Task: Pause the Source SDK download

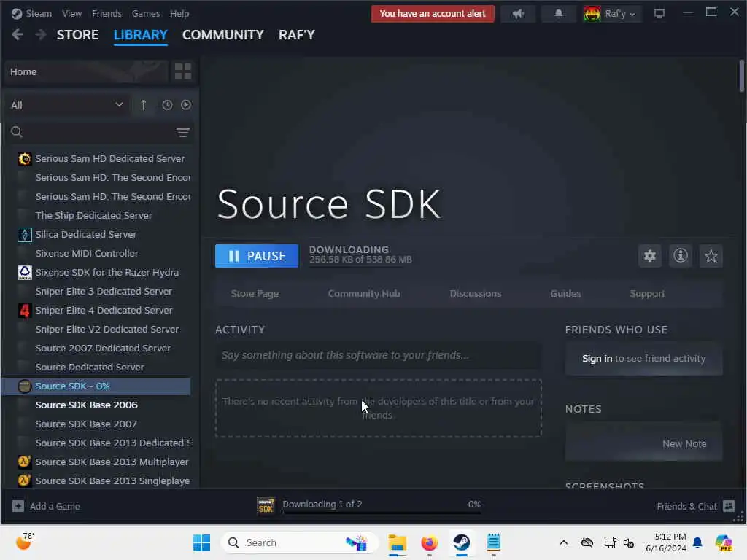Action: [256, 256]
